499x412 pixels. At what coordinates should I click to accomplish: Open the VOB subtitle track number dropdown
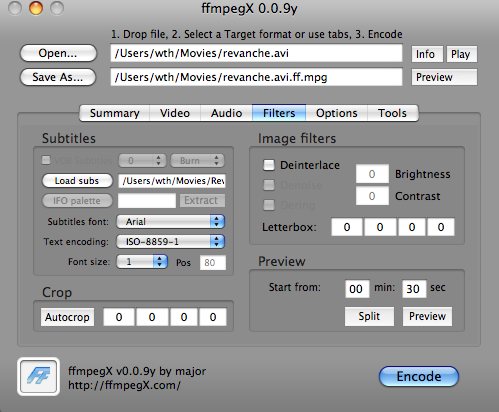pyautogui.click(x=142, y=161)
